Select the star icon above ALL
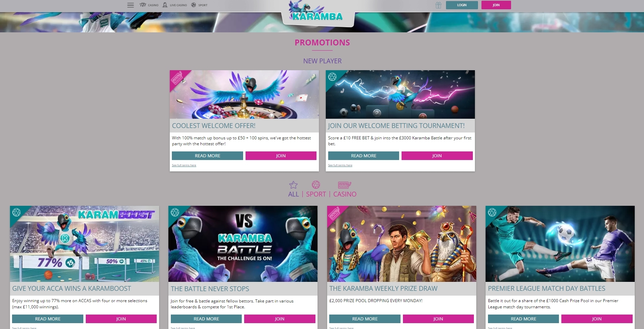Image resolution: width=644 pixels, height=329 pixels. [293, 185]
